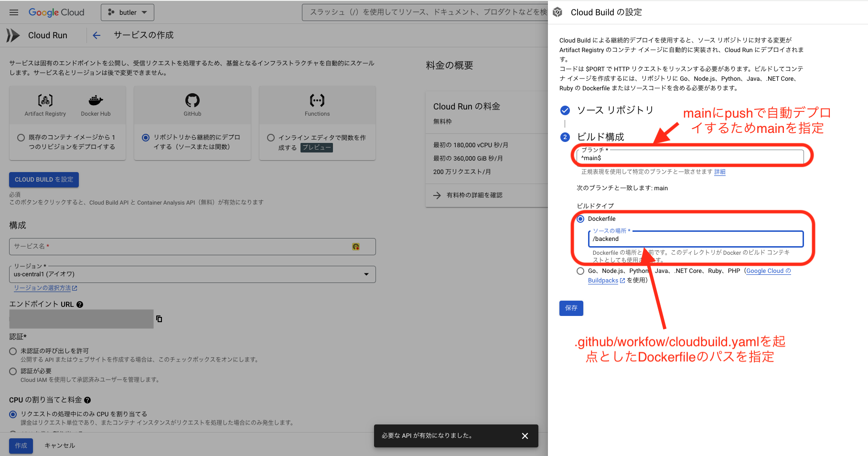Click the 無料枠 text

coord(442,121)
